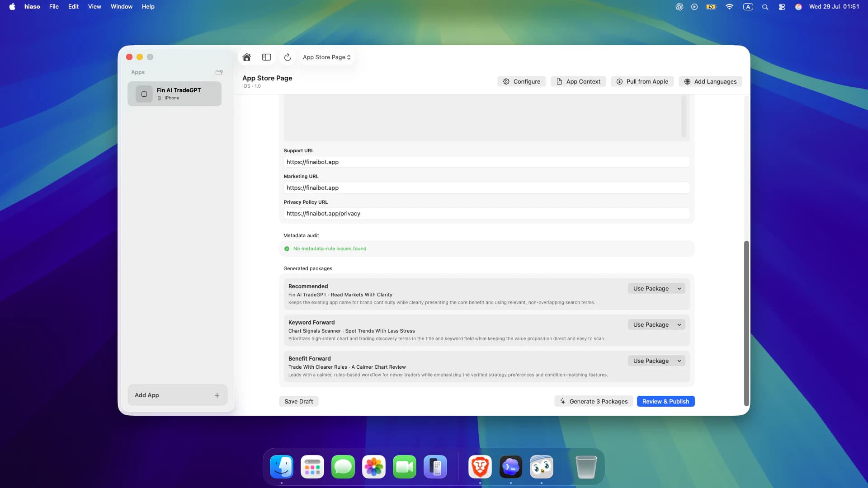Viewport: 868px width, 488px height.
Task: Open the Apple menu
Action: pyautogui.click(x=12, y=6)
